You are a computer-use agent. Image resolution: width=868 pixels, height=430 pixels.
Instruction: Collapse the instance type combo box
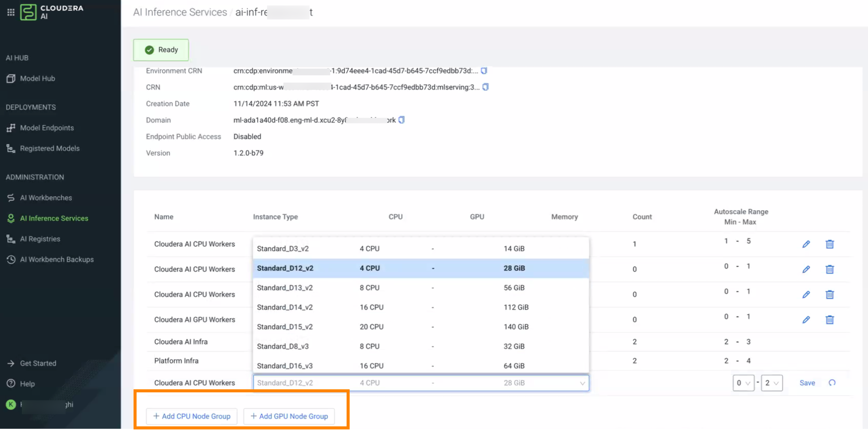(582, 383)
